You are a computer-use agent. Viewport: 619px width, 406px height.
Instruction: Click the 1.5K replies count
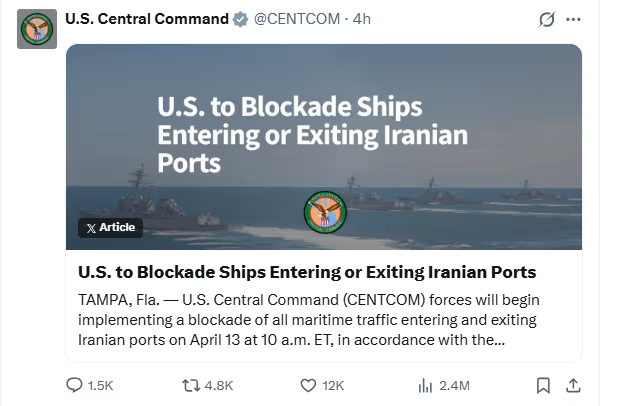[x=101, y=386]
